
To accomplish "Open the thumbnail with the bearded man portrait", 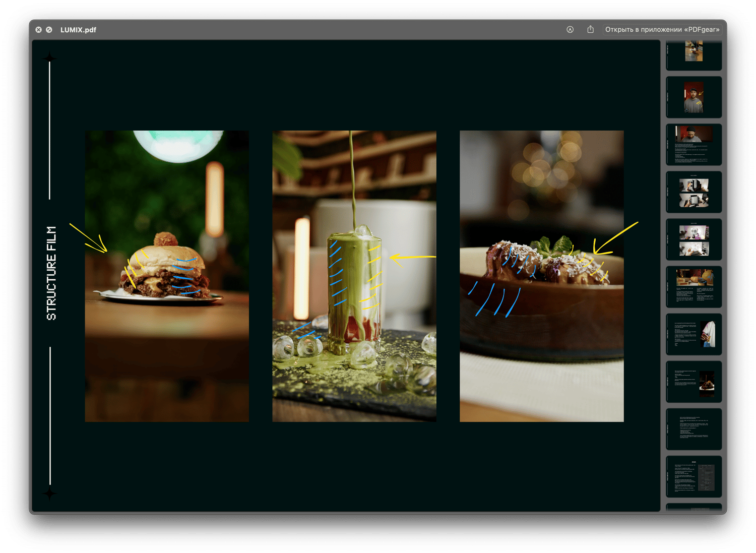I will click(x=694, y=97).
